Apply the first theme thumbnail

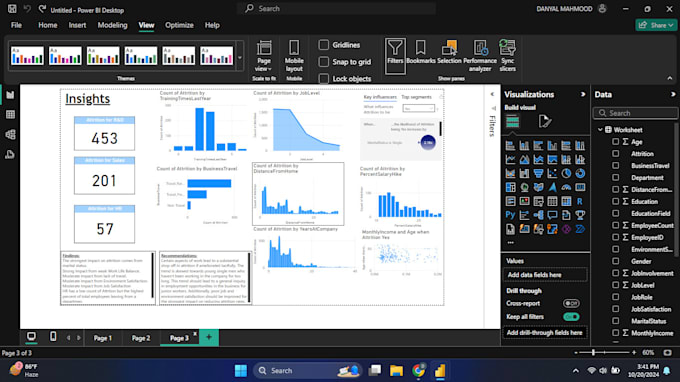click(x=27, y=56)
